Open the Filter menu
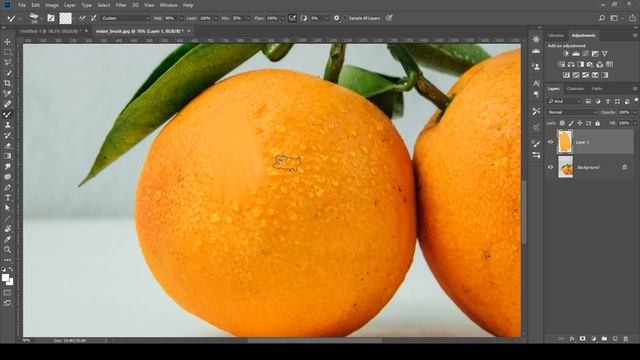 (121, 5)
